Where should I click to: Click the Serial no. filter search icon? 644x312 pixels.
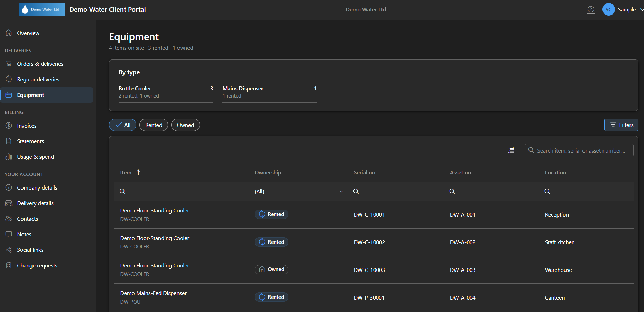pyautogui.click(x=356, y=191)
